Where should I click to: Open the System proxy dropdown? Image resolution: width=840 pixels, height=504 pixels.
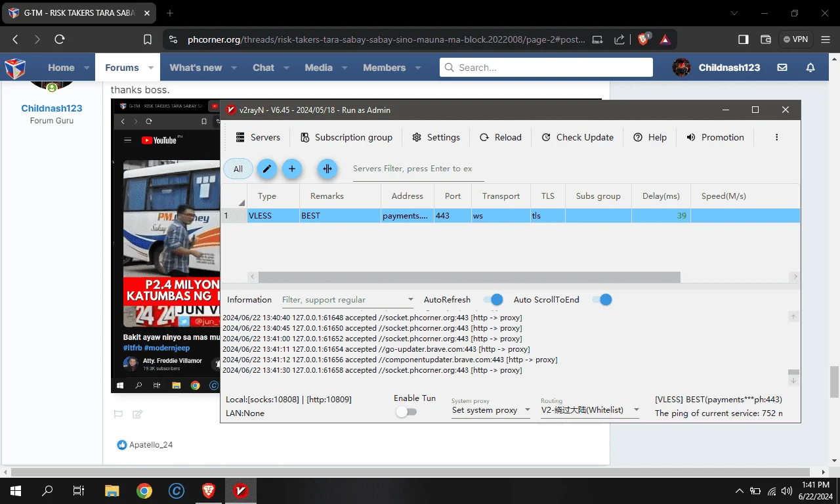(491, 410)
